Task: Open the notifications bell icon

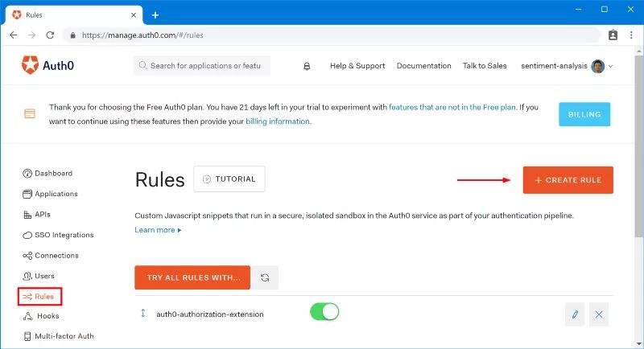Action: pyautogui.click(x=307, y=66)
